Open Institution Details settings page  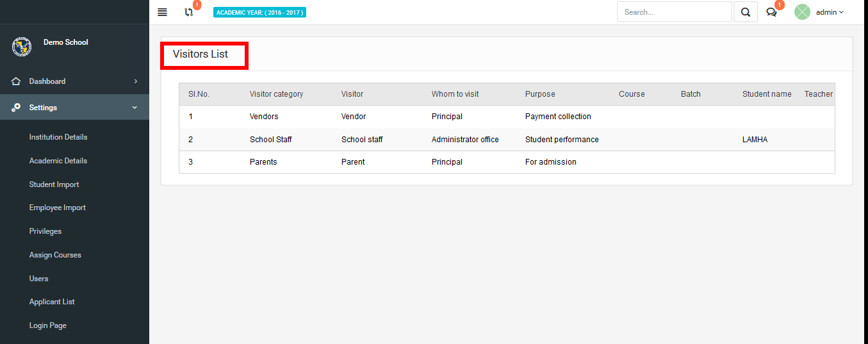58,137
